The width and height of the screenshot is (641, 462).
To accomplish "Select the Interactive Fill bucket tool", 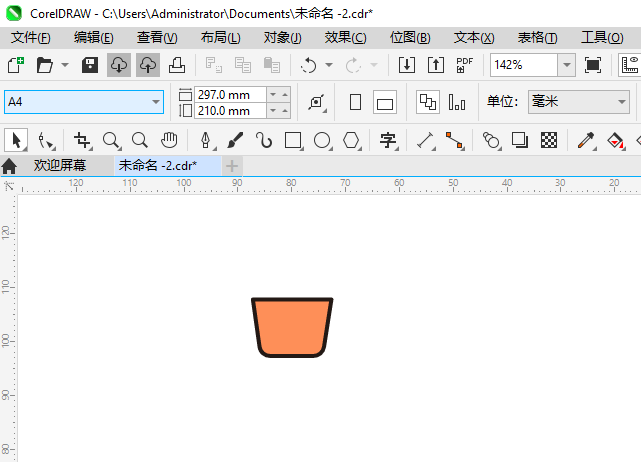I will point(616,141).
